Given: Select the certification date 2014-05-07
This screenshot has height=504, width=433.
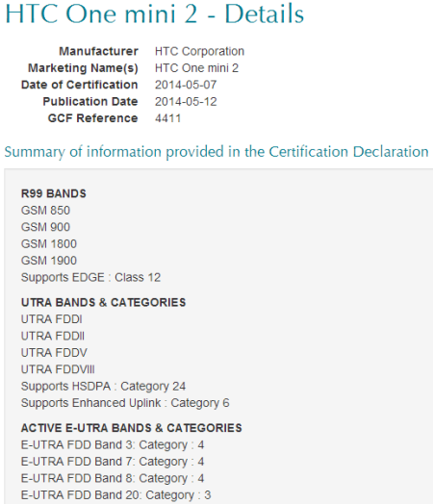Looking at the screenshot, I should (186, 85).
